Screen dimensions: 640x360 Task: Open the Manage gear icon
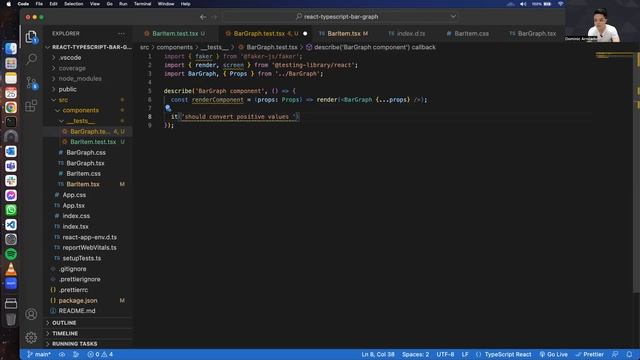pyautogui.click(x=31, y=337)
